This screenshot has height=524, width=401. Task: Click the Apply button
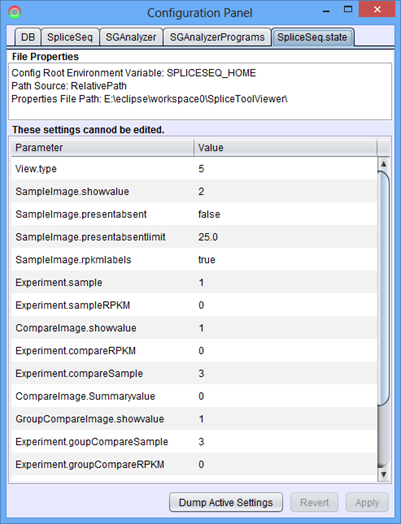pos(367,502)
